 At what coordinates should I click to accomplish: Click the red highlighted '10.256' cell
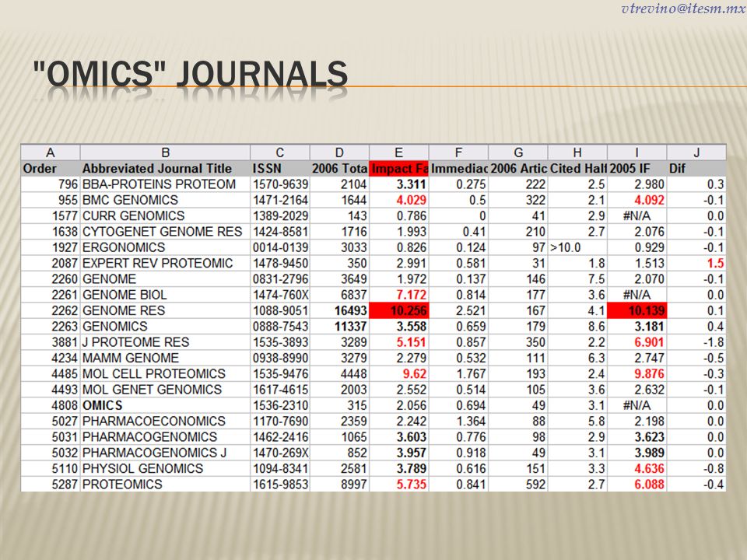[398, 310]
